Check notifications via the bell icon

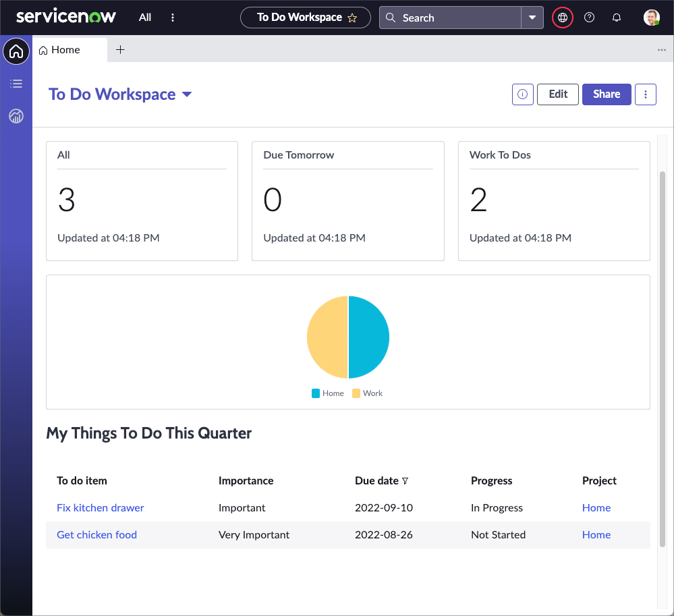tap(616, 18)
